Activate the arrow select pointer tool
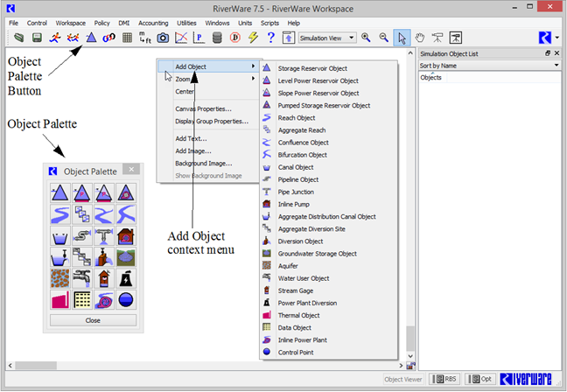The height and width of the screenshot is (392, 567). [x=402, y=38]
